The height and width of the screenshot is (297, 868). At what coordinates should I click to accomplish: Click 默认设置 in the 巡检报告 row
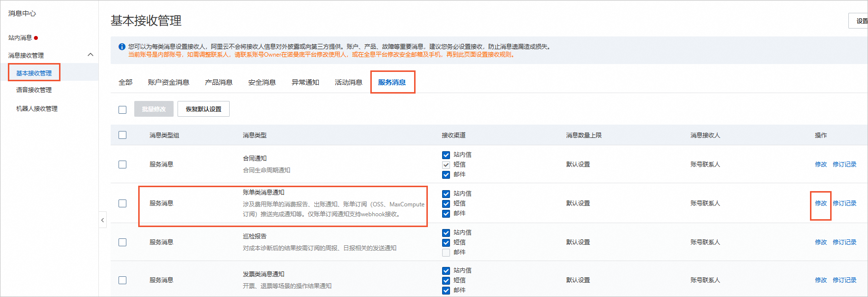[578, 242]
